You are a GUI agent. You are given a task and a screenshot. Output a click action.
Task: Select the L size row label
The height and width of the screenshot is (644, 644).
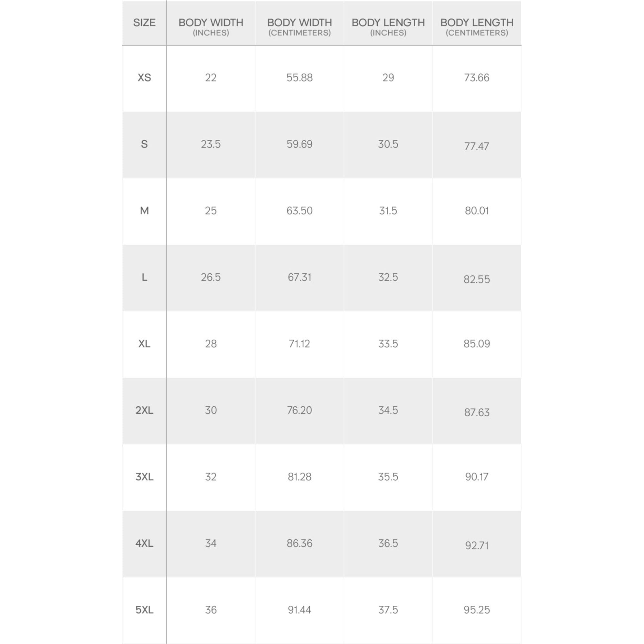144,277
